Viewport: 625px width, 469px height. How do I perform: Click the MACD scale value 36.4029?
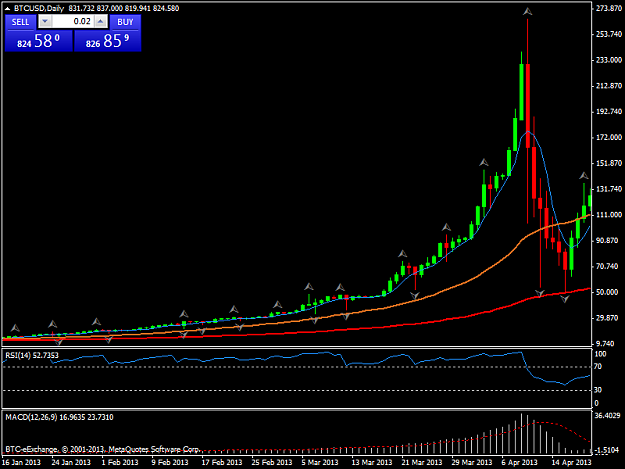point(607,416)
